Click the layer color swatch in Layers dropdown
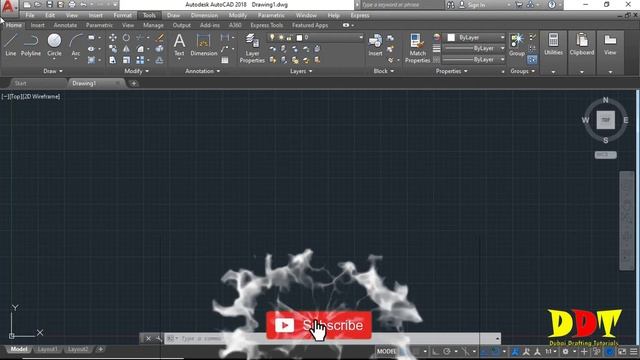This screenshot has height=360, width=640. (x=299, y=38)
